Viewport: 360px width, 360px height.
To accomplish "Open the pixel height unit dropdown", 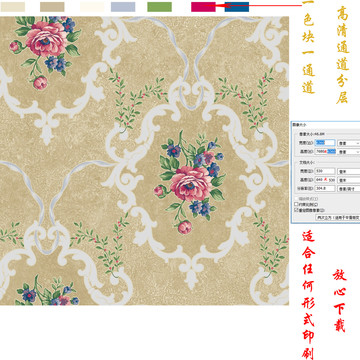I will (x=349, y=152).
